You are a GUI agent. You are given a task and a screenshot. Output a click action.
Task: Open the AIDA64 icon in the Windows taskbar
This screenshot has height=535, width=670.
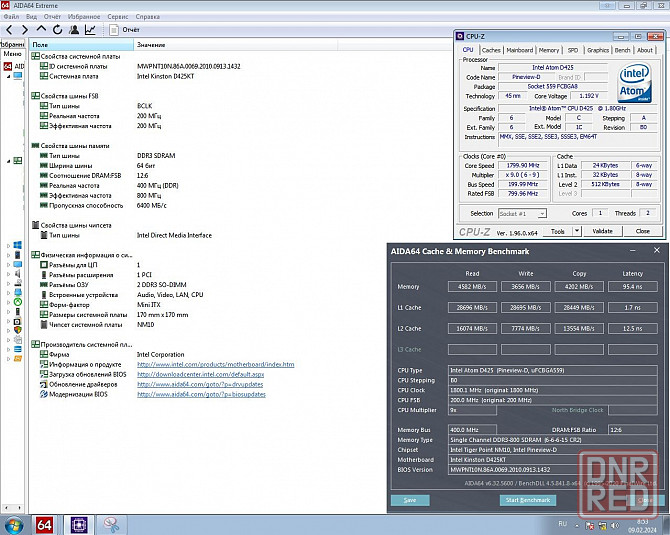pos(44,524)
